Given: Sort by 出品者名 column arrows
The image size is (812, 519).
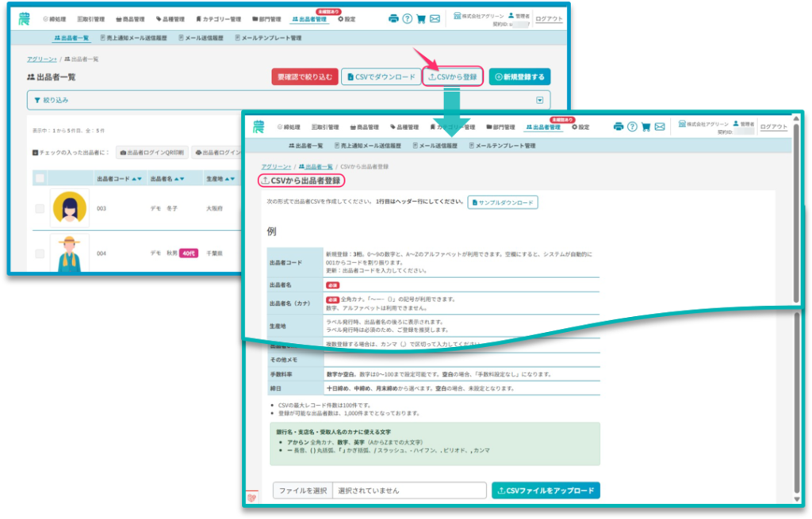Looking at the screenshot, I should (x=179, y=178).
